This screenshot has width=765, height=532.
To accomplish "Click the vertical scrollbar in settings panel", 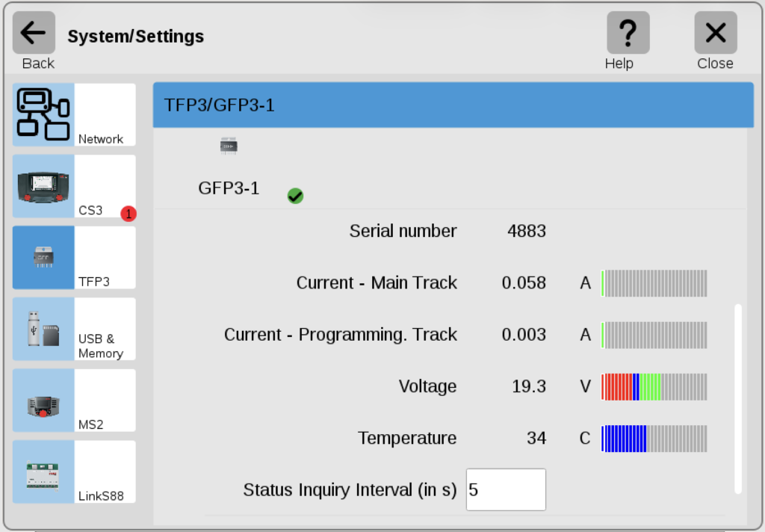I will [738, 398].
